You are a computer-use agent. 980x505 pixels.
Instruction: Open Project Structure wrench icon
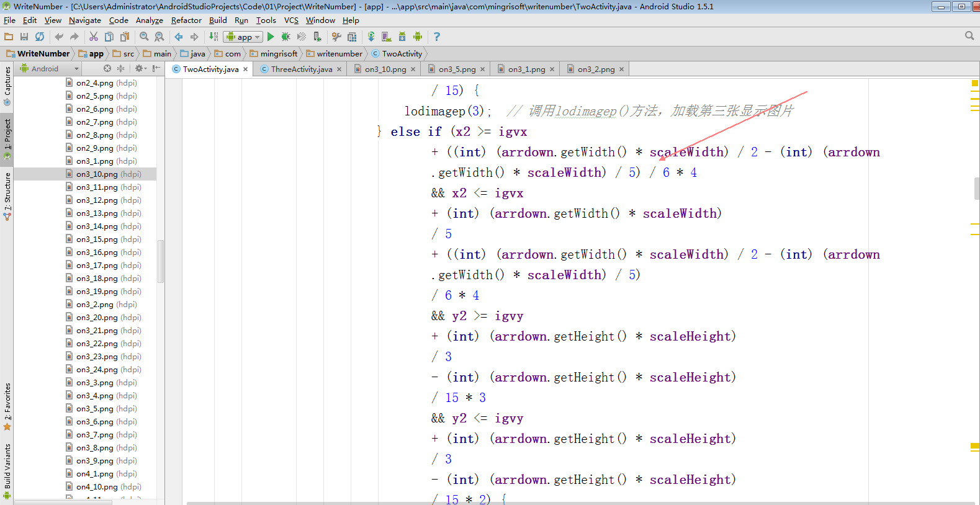click(336, 37)
